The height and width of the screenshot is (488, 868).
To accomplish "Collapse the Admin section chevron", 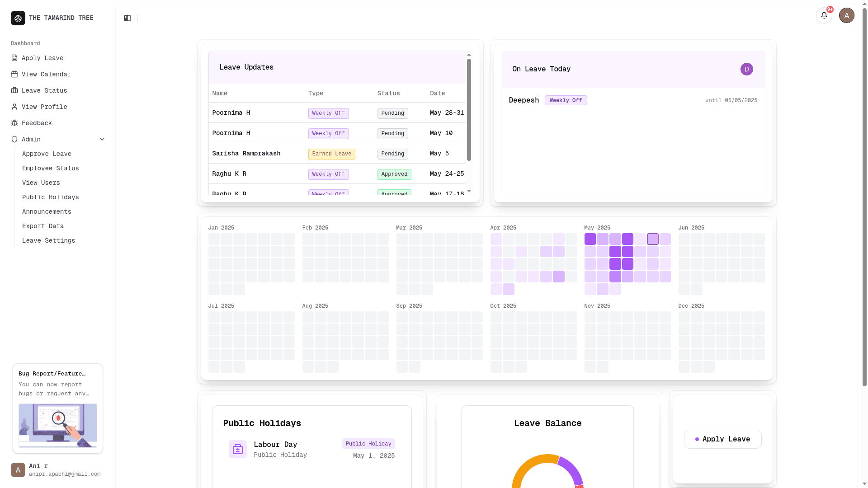I will click(x=102, y=139).
